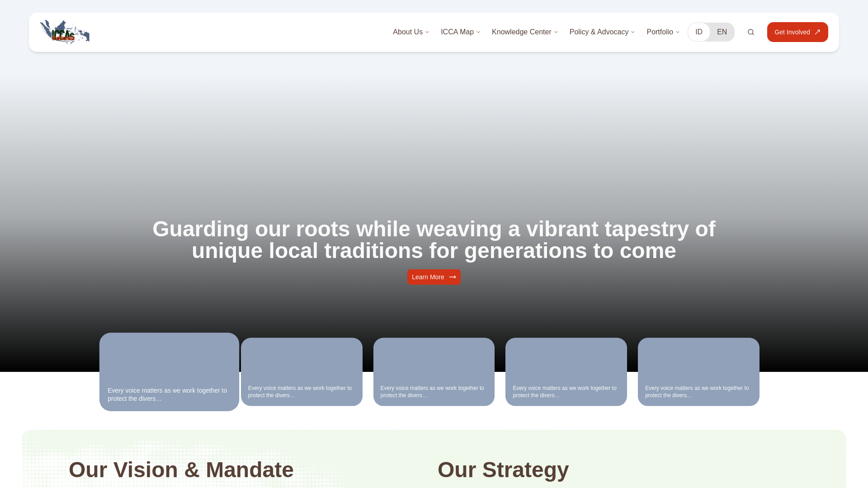
Task: Select the first enlarged slide card
Action: [x=169, y=371]
